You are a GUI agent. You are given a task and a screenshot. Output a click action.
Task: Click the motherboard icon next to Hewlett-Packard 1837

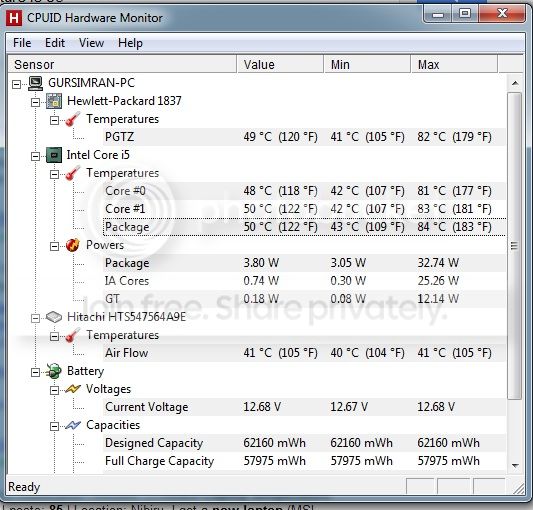point(54,101)
